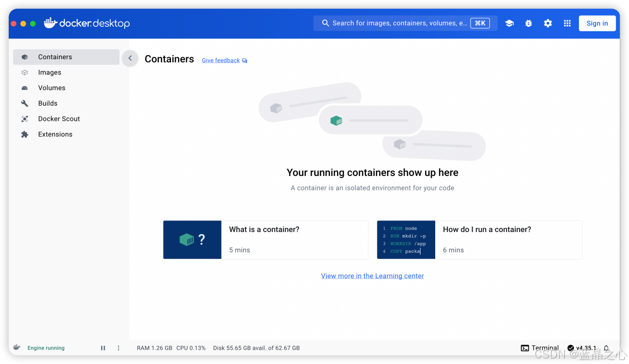Open troubleshoot via the bug icon
629x364 pixels.
click(529, 23)
